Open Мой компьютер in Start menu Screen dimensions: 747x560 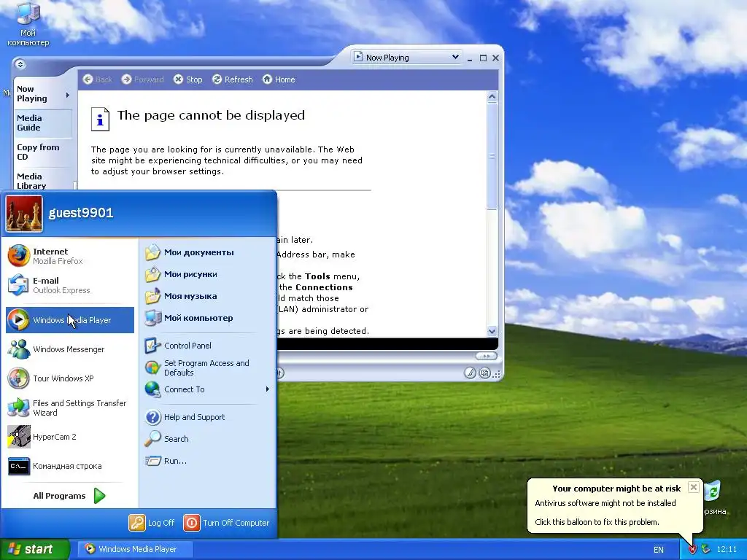pos(208,318)
